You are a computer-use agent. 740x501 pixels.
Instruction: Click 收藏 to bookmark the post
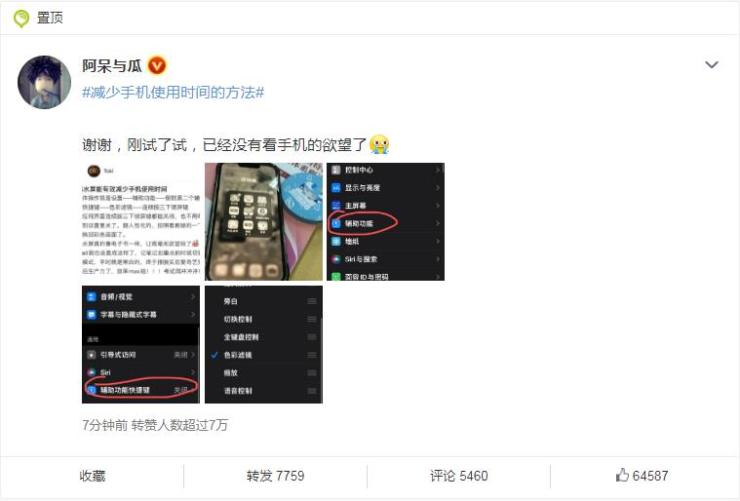click(92, 476)
